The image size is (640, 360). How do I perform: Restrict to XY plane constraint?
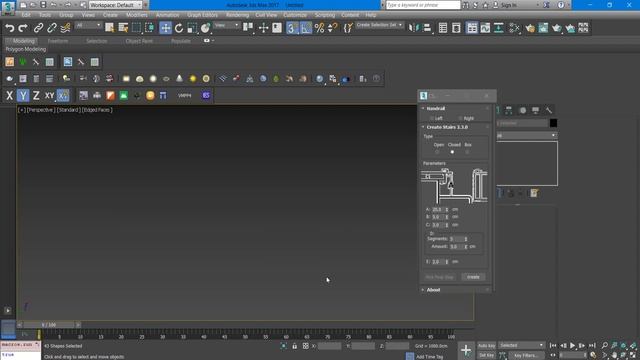[x=49, y=96]
